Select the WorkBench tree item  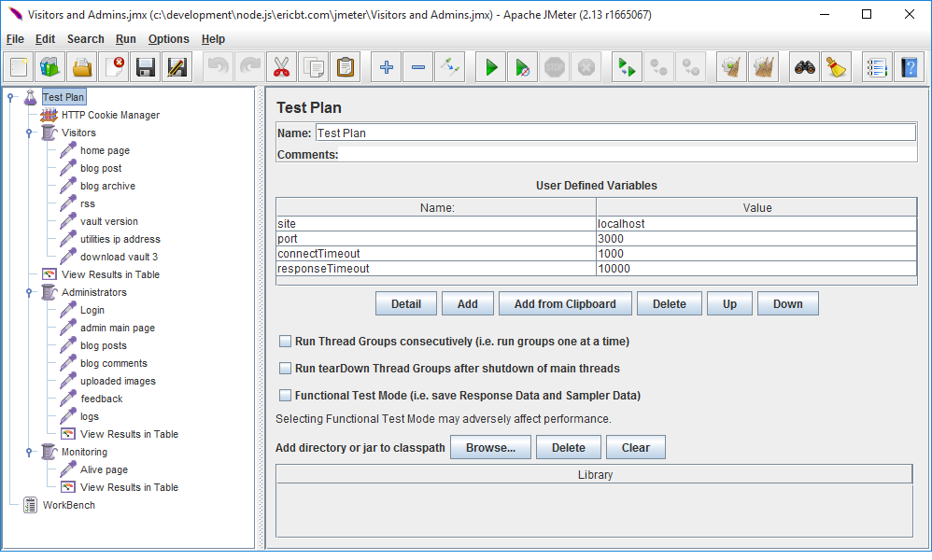pos(68,505)
